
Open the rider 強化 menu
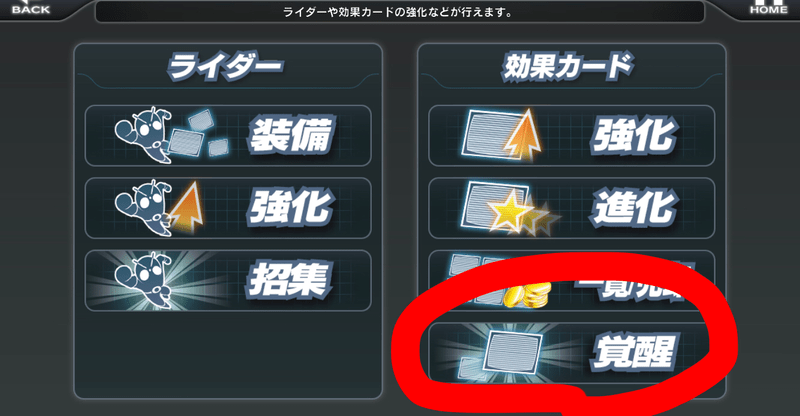click(228, 208)
